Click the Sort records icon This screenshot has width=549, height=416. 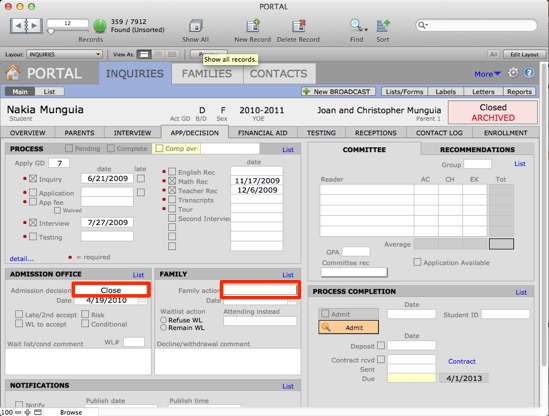[x=383, y=26]
